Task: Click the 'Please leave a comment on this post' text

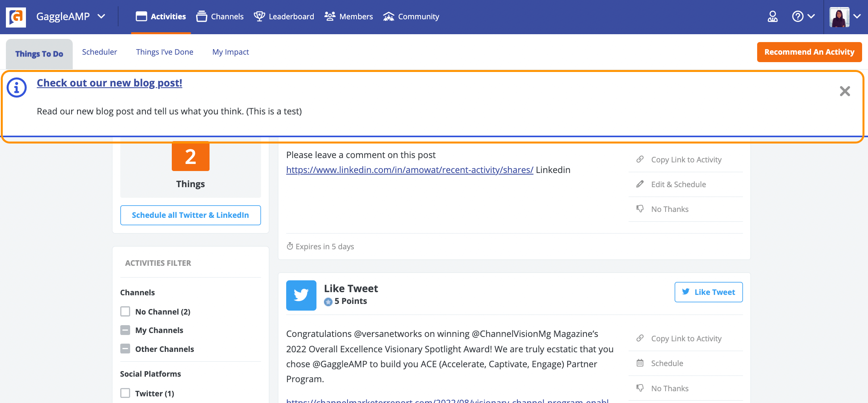Action: click(x=361, y=155)
